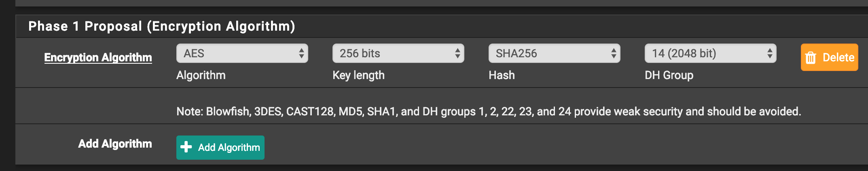Click the arrows on the 14 (2048 bit) selector

click(x=770, y=53)
